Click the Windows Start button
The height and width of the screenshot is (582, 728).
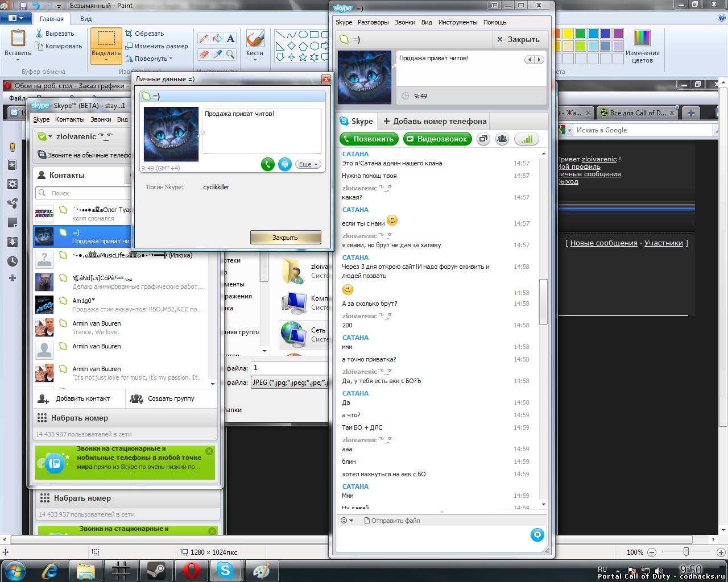(x=14, y=570)
